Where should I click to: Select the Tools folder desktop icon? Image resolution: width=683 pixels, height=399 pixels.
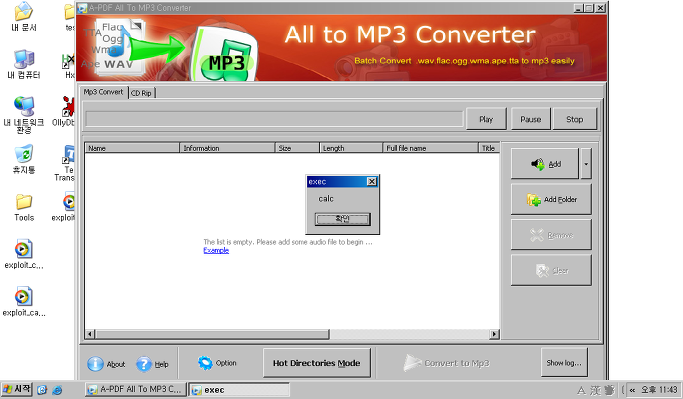(x=24, y=207)
